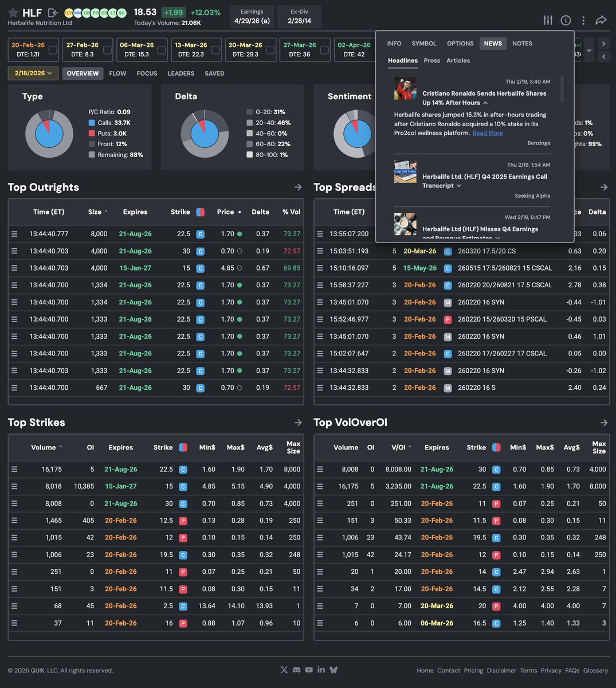
Task: Click the red Puts legend swatch
Action: pyautogui.click(x=92, y=134)
